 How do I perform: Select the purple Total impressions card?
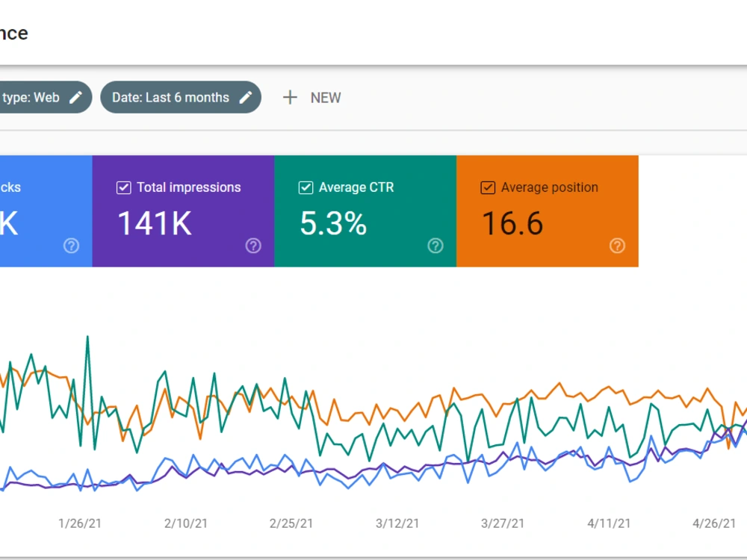pyautogui.click(x=184, y=211)
